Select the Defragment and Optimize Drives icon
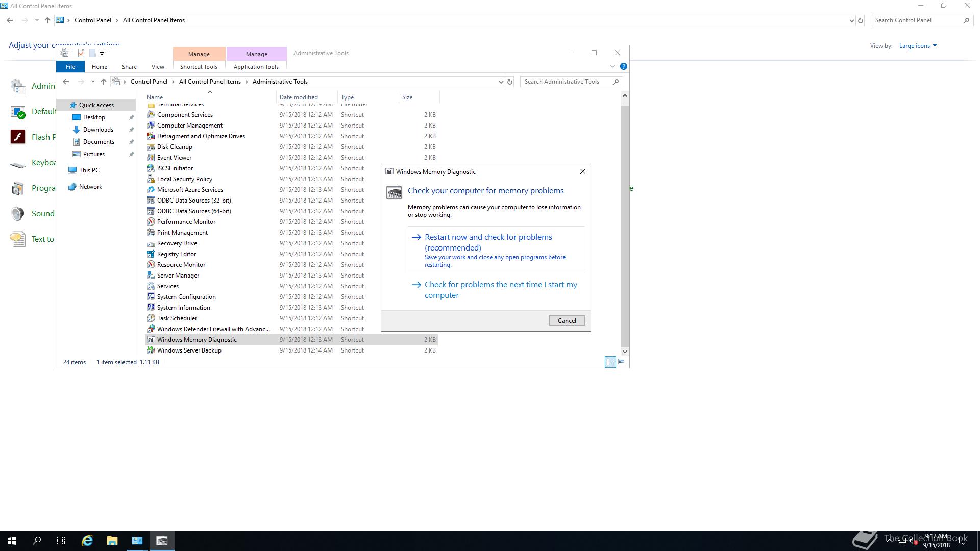Image resolution: width=980 pixels, height=551 pixels. (151, 136)
